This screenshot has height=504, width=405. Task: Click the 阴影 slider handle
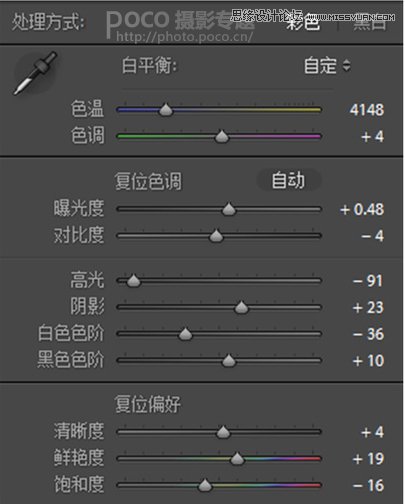(x=241, y=307)
